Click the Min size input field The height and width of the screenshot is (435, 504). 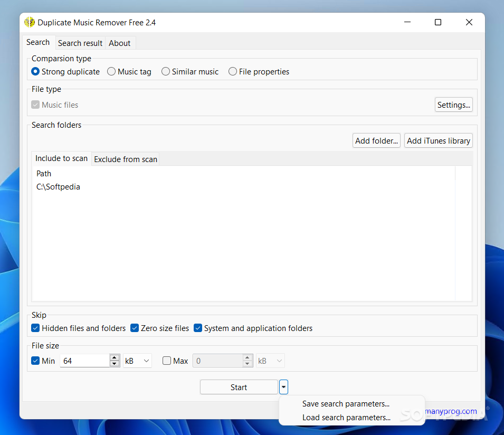[85, 361]
